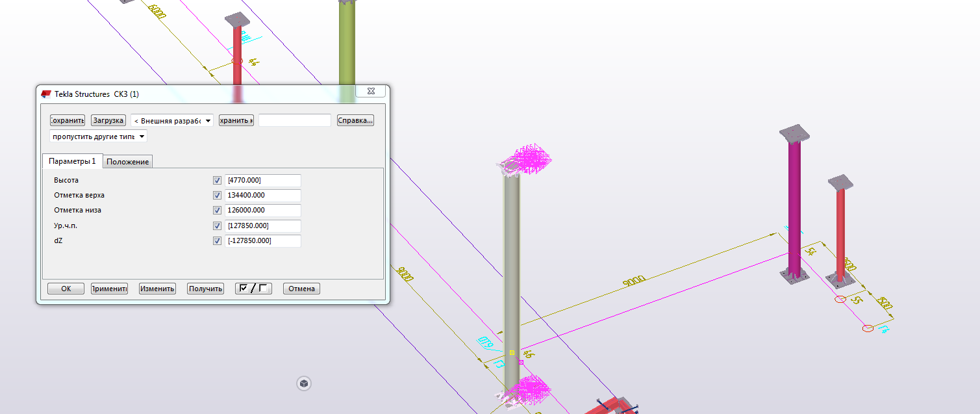Click the Загрузка button
This screenshot has width=980, height=414.
[x=108, y=120]
